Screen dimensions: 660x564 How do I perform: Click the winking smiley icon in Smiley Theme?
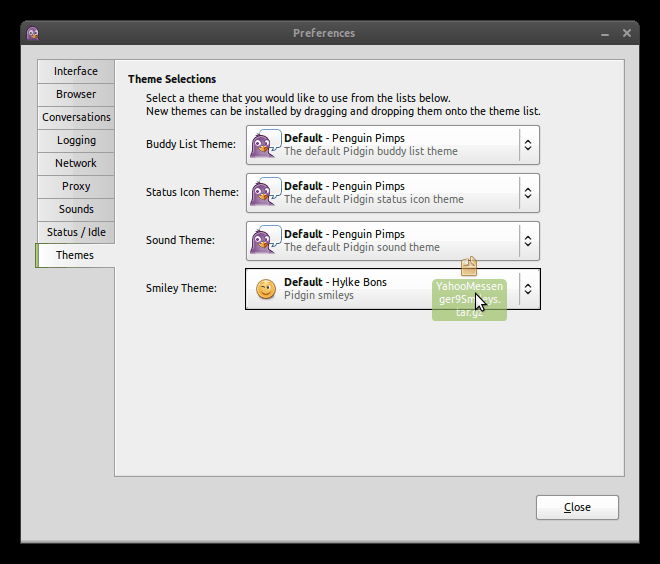pos(266,289)
